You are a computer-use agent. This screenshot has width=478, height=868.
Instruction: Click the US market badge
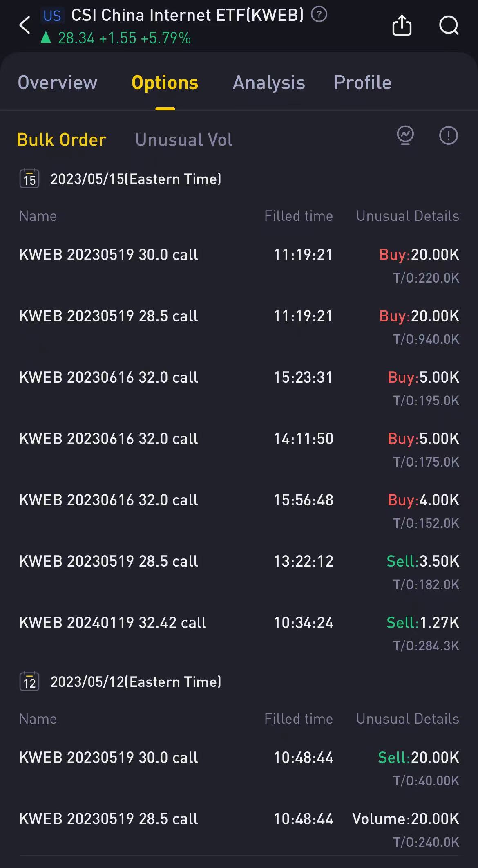[52, 16]
